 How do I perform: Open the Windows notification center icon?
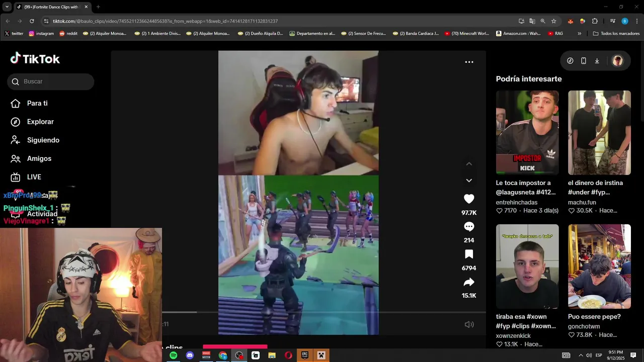pyautogui.click(x=633, y=355)
